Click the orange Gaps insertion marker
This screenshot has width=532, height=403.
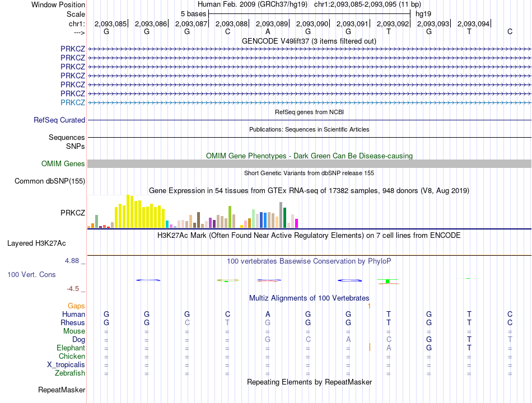coord(369,306)
